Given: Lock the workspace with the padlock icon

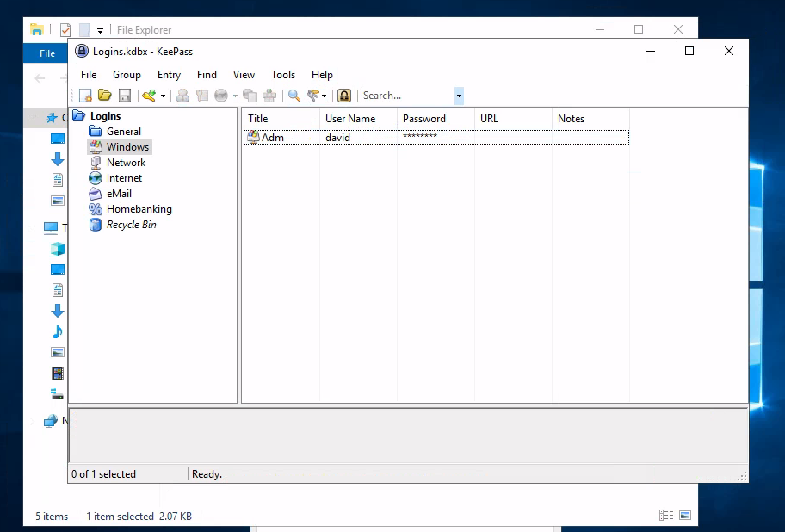Looking at the screenshot, I should pyautogui.click(x=344, y=96).
